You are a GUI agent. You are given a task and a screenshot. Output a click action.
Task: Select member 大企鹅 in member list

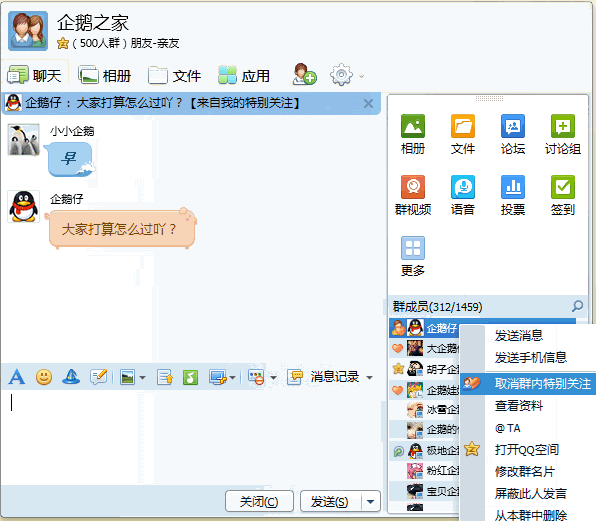pos(425,348)
